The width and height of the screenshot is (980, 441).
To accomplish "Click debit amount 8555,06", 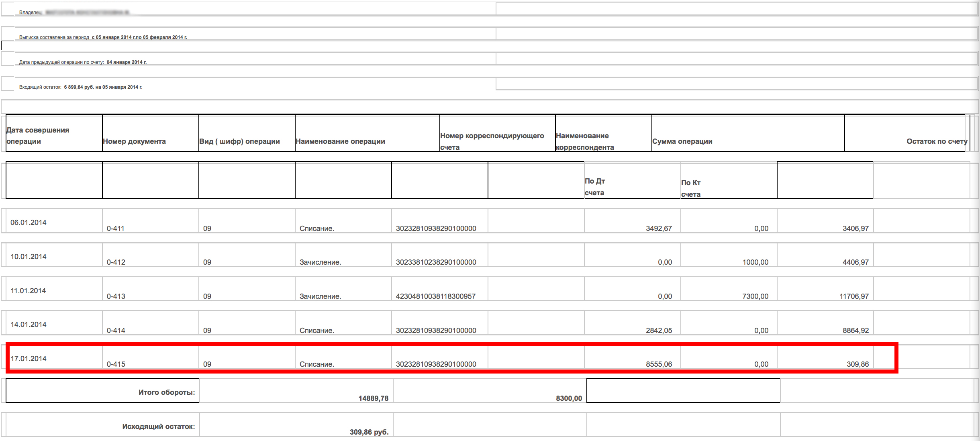I will pyautogui.click(x=659, y=364).
